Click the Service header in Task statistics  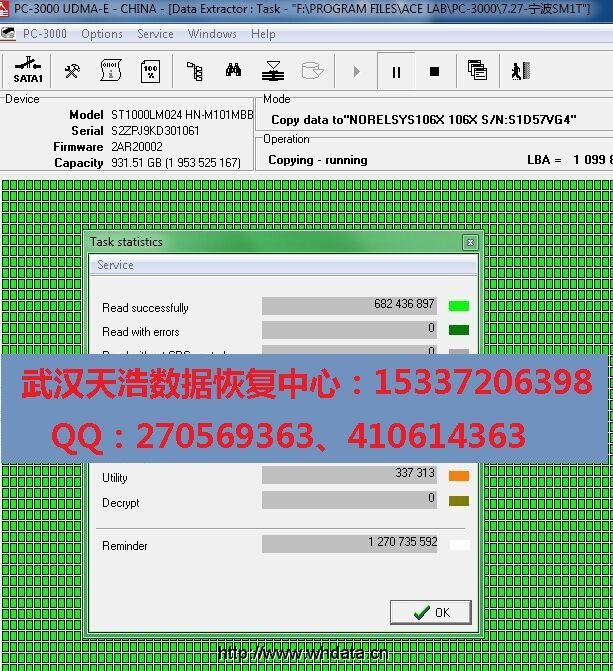click(115, 265)
